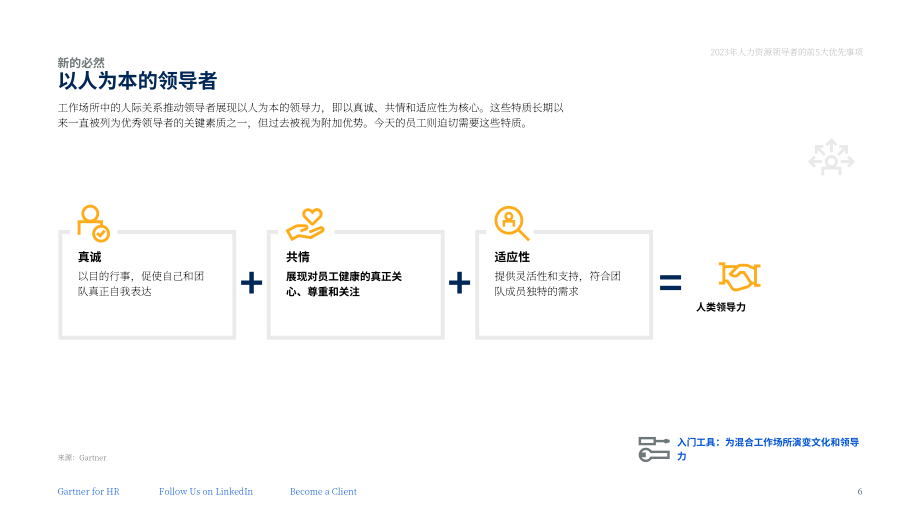Open the Become a Client link
The width and height of the screenshot is (920, 518).
click(323, 492)
